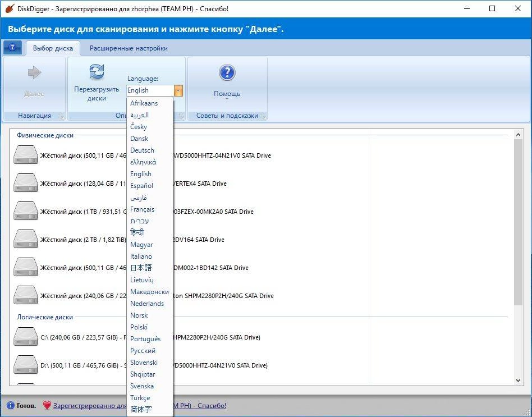This screenshot has height=417, width=532.
Task: Open the Зарегистрированно для registration link
Action: tap(139, 405)
